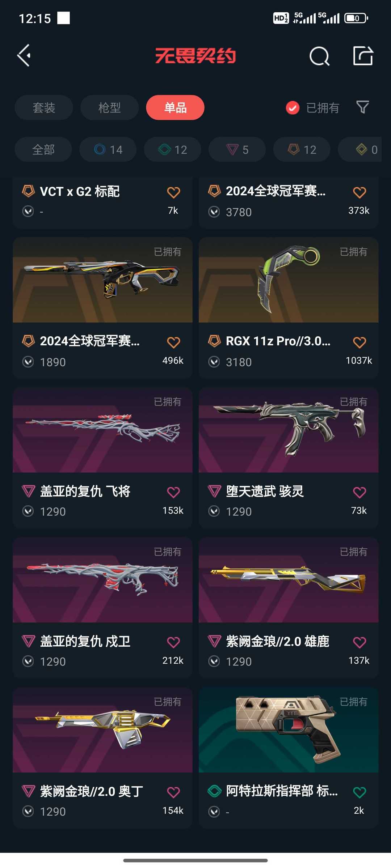Open the filter funnel icon
The height and width of the screenshot is (868, 391).
pos(362,107)
